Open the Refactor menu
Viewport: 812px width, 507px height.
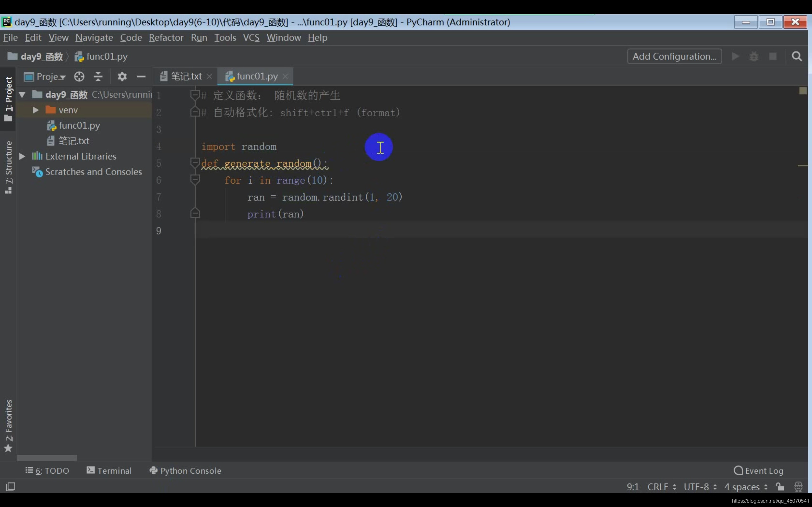coord(166,38)
